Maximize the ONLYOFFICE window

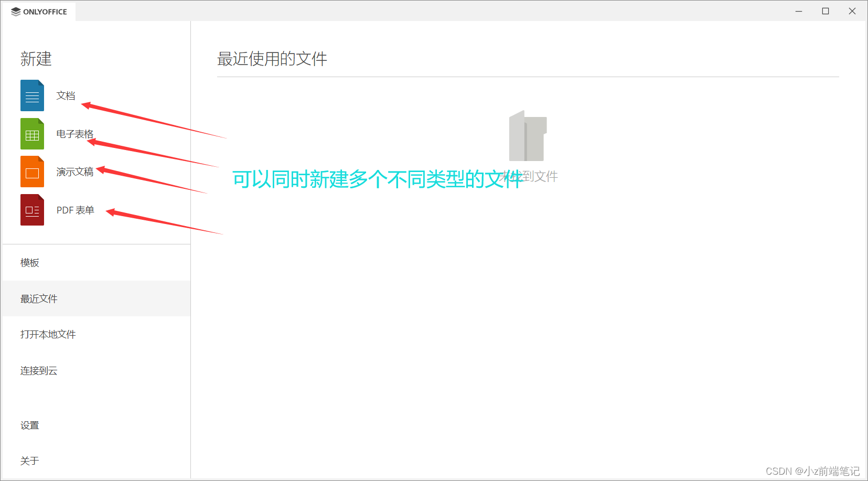pyautogui.click(x=826, y=11)
